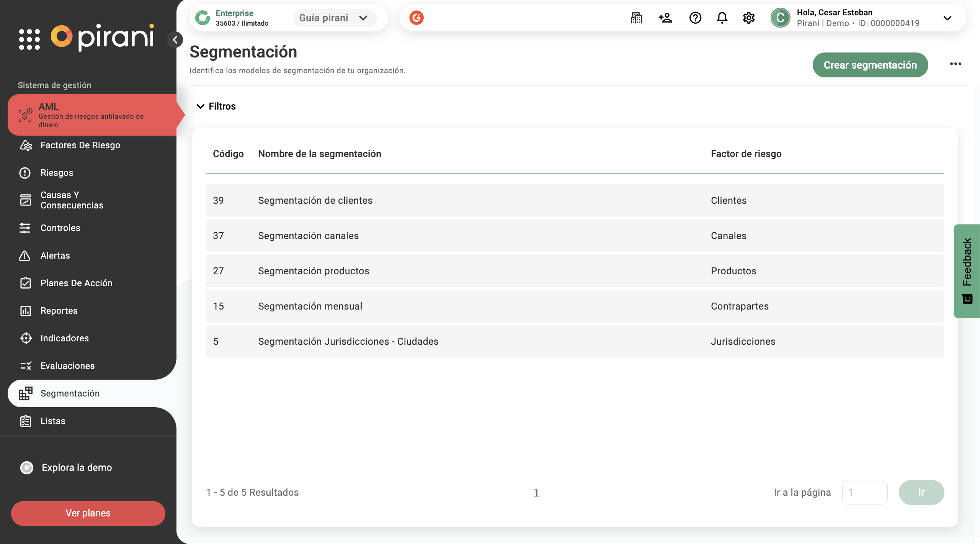The image size is (980, 544).
Task: Click page 1 pagination link
Action: 536,492
